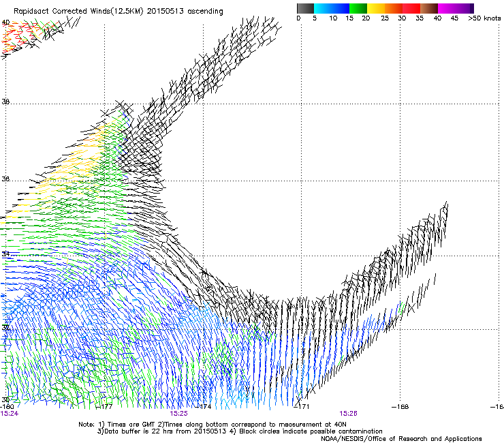
Task: Click the latitude label '36'
Action: tap(5, 179)
